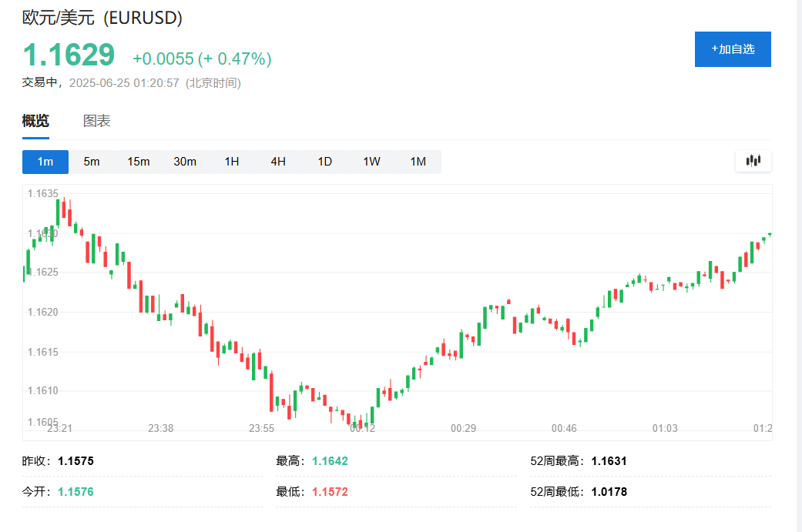Open the candlestick chart type icon
The width and height of the screenshot is (802, 532).
pyautogui.click(x=753, y=161)
